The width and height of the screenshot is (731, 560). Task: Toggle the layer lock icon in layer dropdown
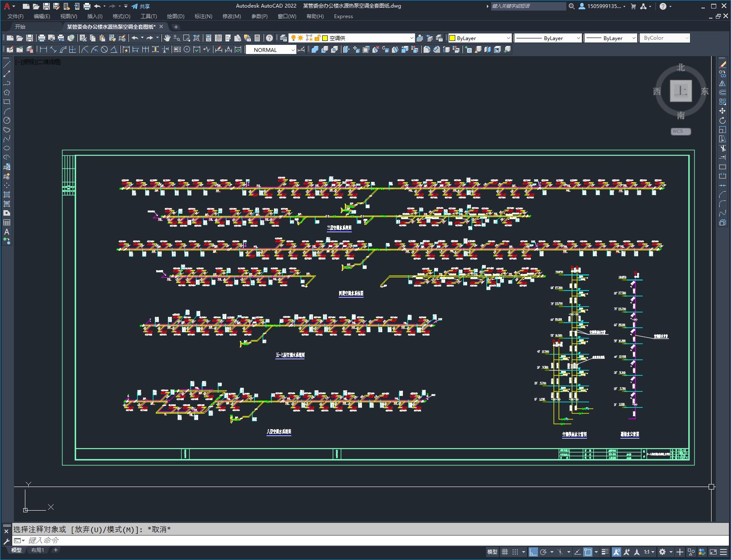pyautogui.click(x=317, y=38)
